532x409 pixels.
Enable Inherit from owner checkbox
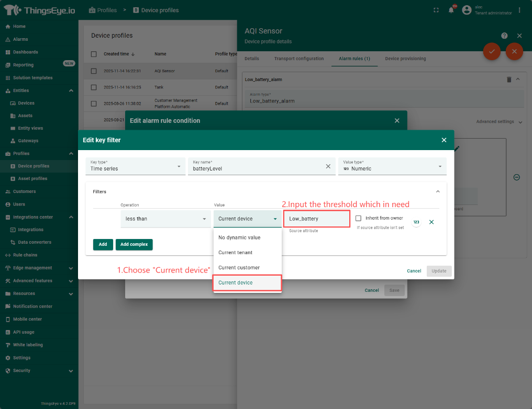point(359,218)
